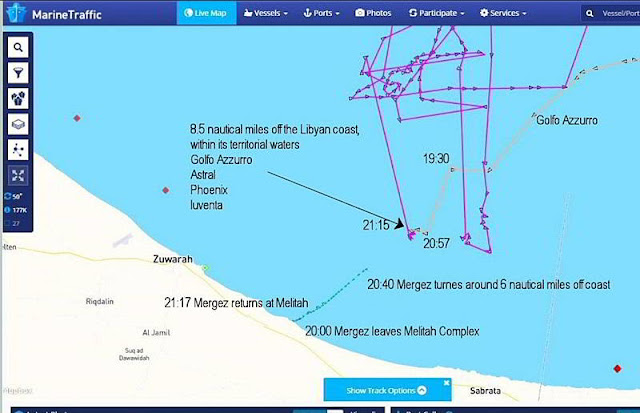Screen dimensions: 640x413
Task: Expand the Vessels dropdown menu
Action: (x=266, y=13)
